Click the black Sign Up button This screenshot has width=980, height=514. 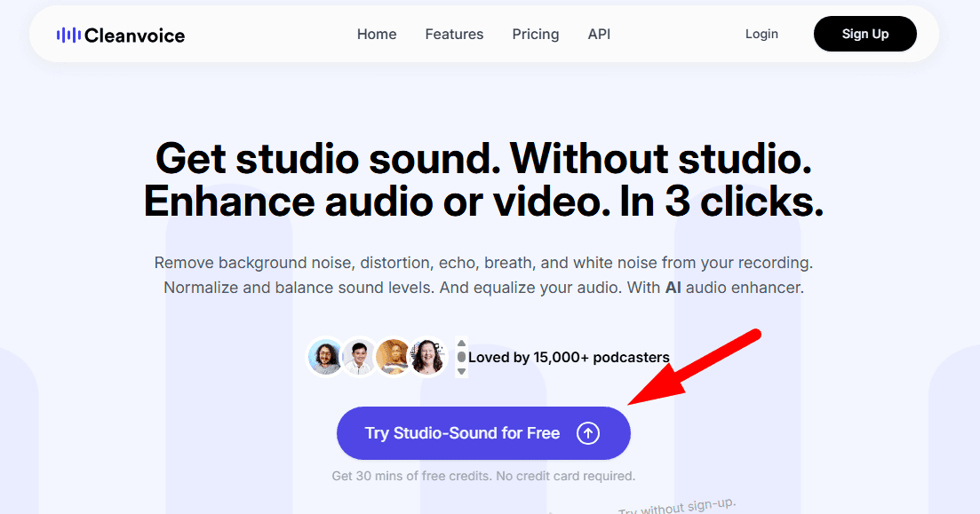coord(865,34)
